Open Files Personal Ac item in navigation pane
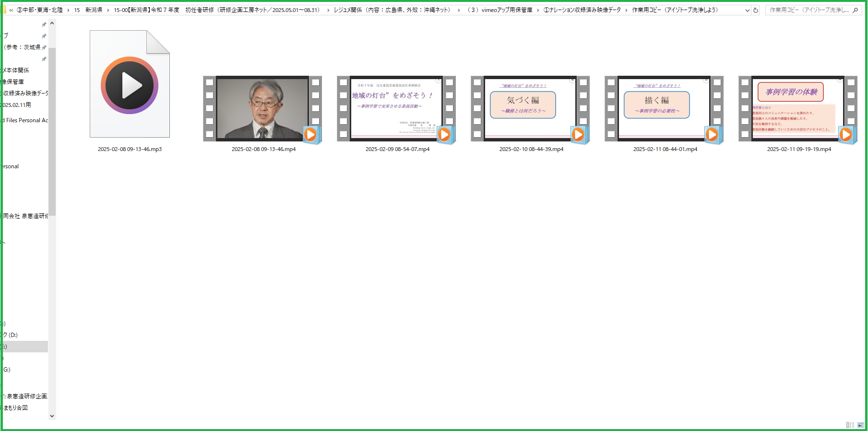This screenshot has width=868, height=431. point(25,120)
